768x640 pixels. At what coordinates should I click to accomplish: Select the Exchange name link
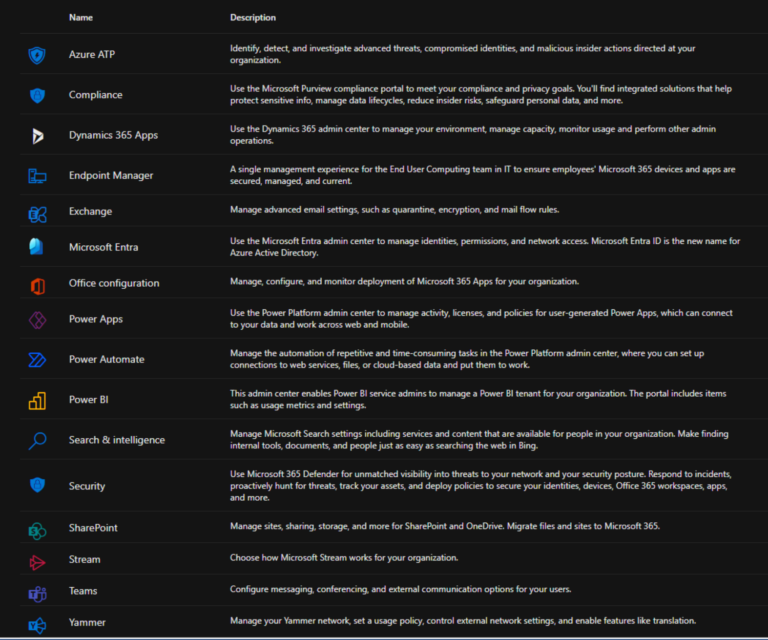[90, 212]
